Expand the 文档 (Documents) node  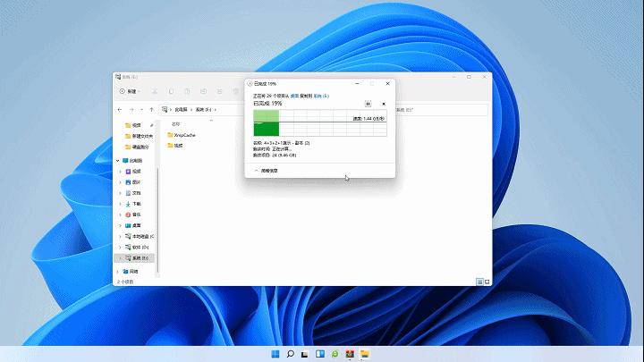[121, 193]
